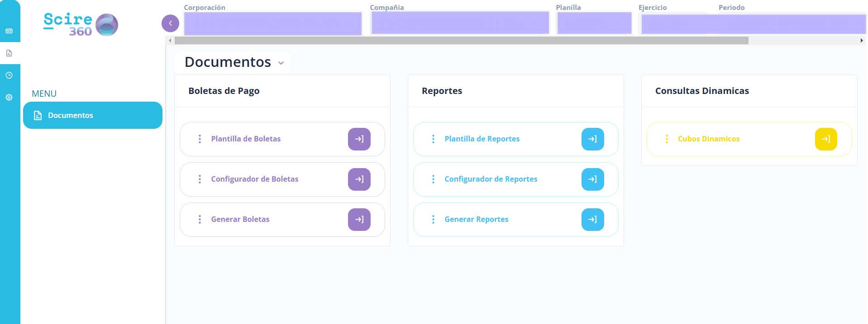Open the document icon in sidebar rail

tap(9, 53)
